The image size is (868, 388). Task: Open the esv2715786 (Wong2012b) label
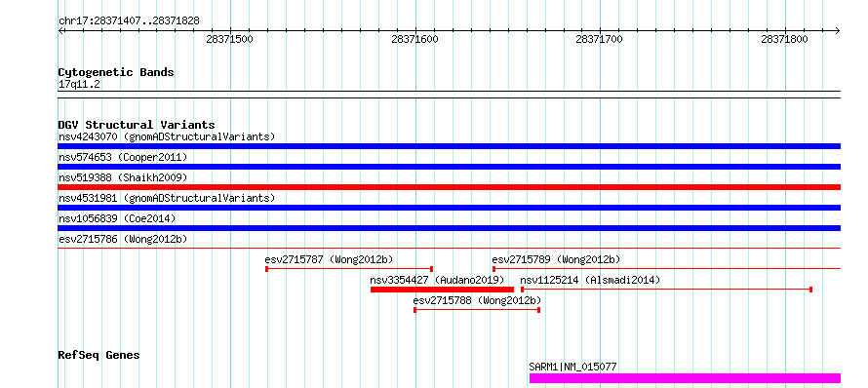click(123, 239)
